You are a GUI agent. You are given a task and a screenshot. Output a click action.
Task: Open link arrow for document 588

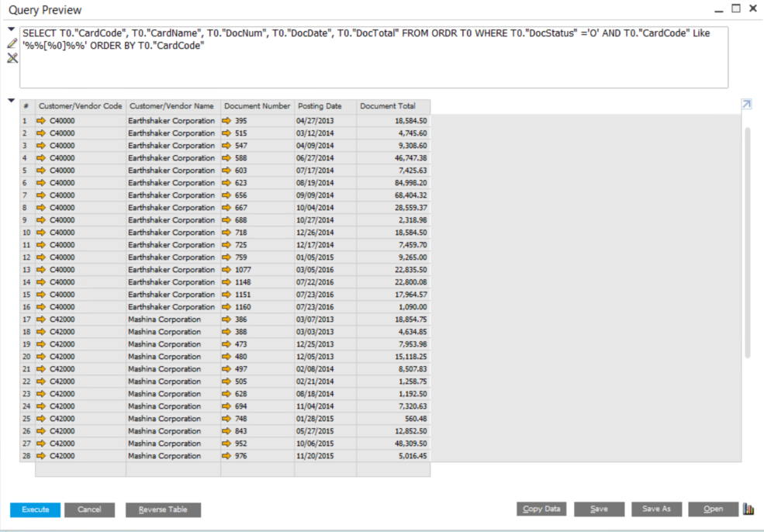[x=226, y=158]
